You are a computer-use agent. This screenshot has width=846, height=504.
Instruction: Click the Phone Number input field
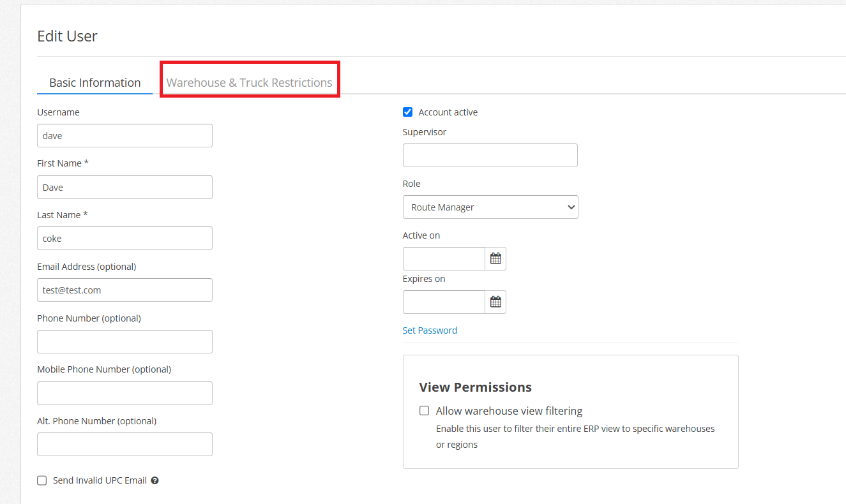point(125,342)
